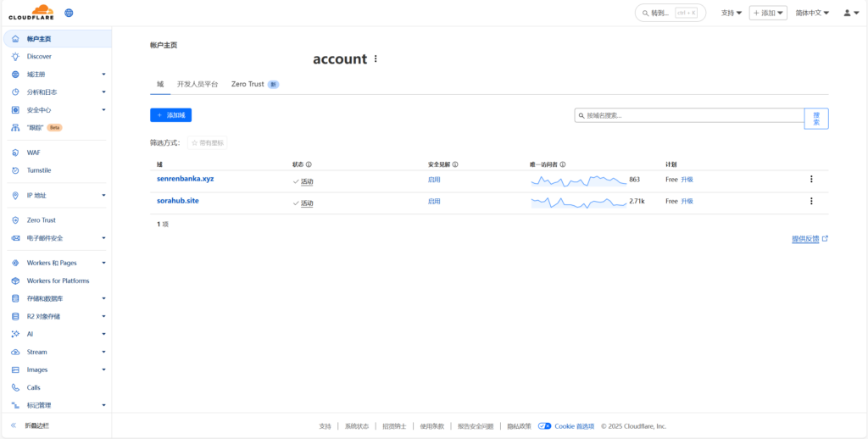Click the IP address pin icon
This screenshot has height=439, width=868.
pos(15,196)
